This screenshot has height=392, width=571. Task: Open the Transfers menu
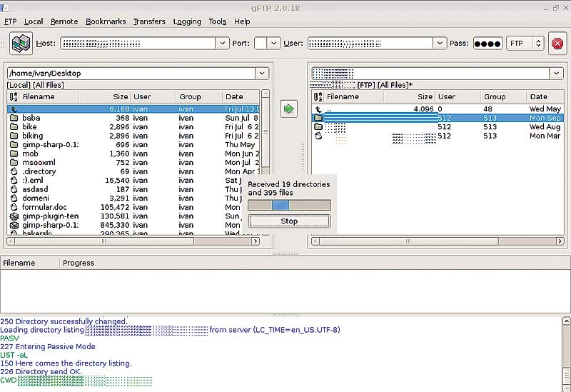pyautogui.click(x=149, y=21)
